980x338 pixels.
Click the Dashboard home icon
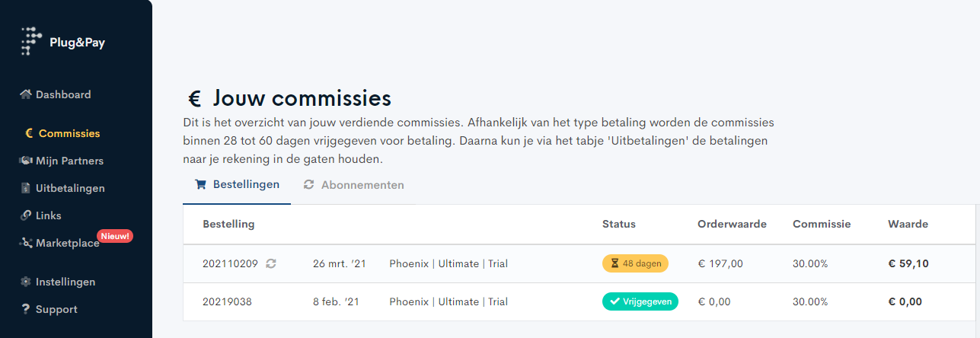pyautogui.click(x=26, y=94)
